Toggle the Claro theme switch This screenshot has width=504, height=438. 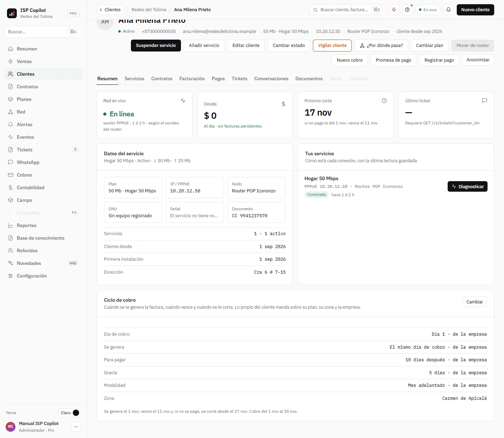pos(69,413)
